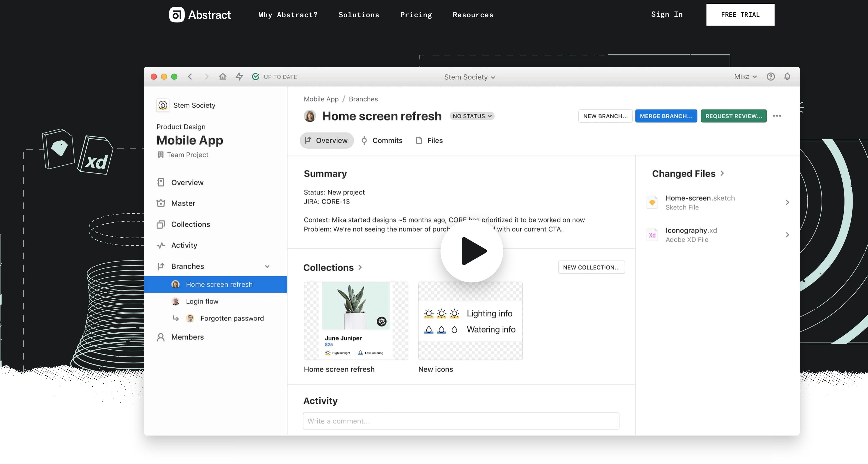Open the three-dots more options menu
The height and width of the screenshot is (464, 868).
777,116
